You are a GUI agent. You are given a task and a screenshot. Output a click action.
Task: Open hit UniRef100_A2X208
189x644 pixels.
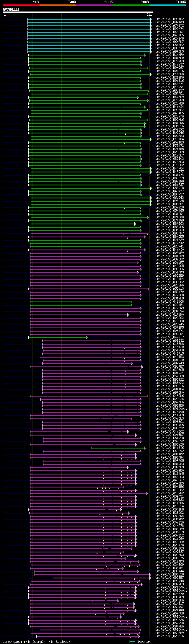pyautogui.click(x=170, y=38)
